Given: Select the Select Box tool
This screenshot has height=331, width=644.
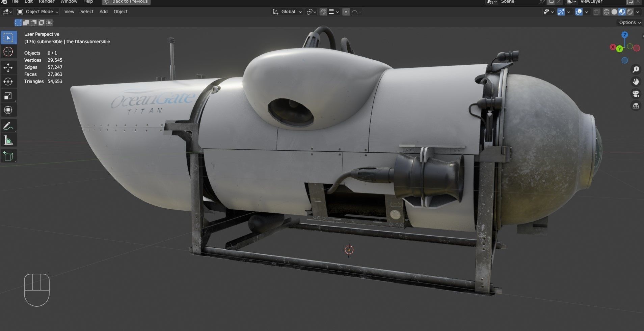Looking at the screenshot, I should point(8,37).
